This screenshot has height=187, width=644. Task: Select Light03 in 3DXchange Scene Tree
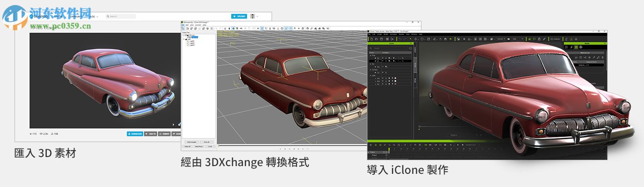192,45
